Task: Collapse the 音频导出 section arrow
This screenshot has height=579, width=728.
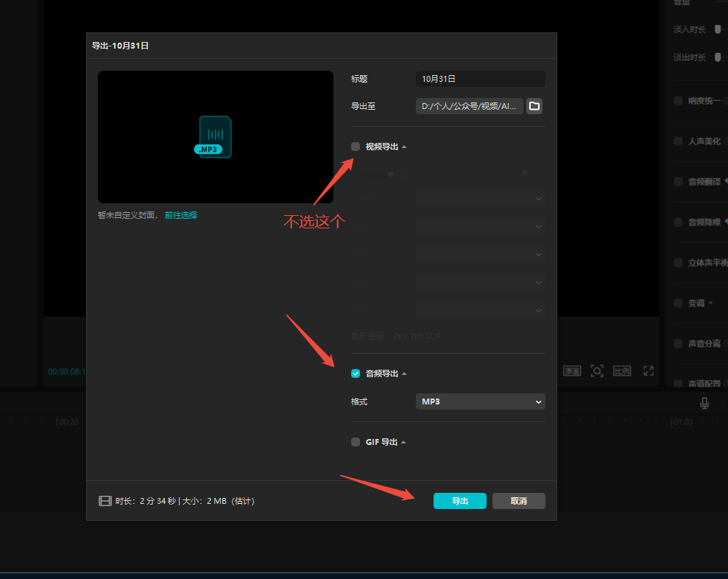Action: 404,374
